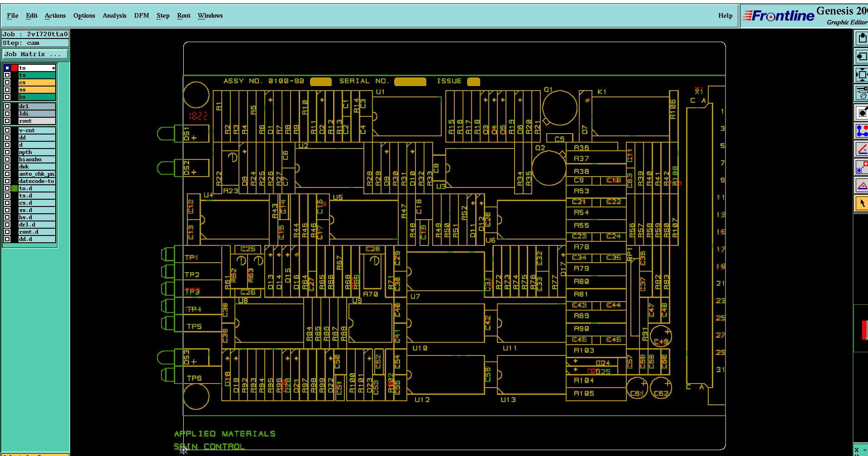Select layer name 'datecode-to'
The image size is (868, 456).
click(x=37, y=181)
